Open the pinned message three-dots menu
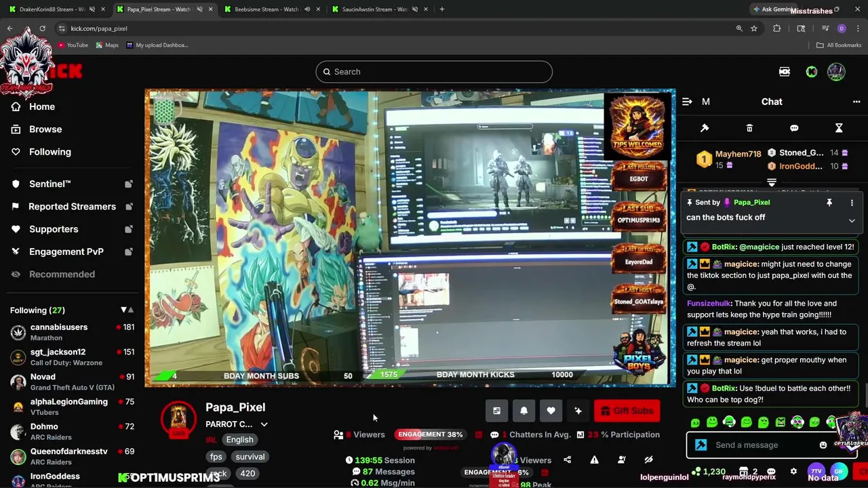Image resolution: width=868 pixels, height=488 pixels. pos(852,203)
